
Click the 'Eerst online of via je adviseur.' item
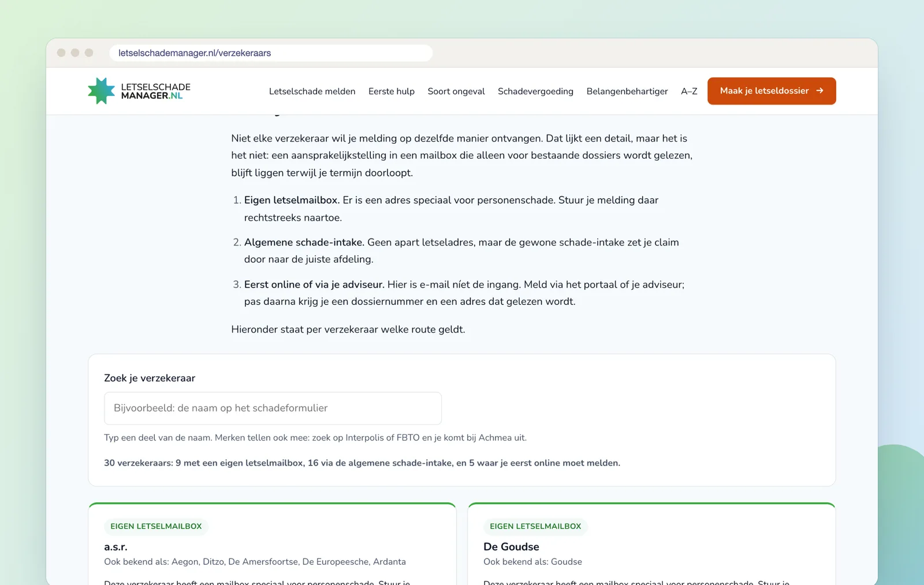click(314, 285)
